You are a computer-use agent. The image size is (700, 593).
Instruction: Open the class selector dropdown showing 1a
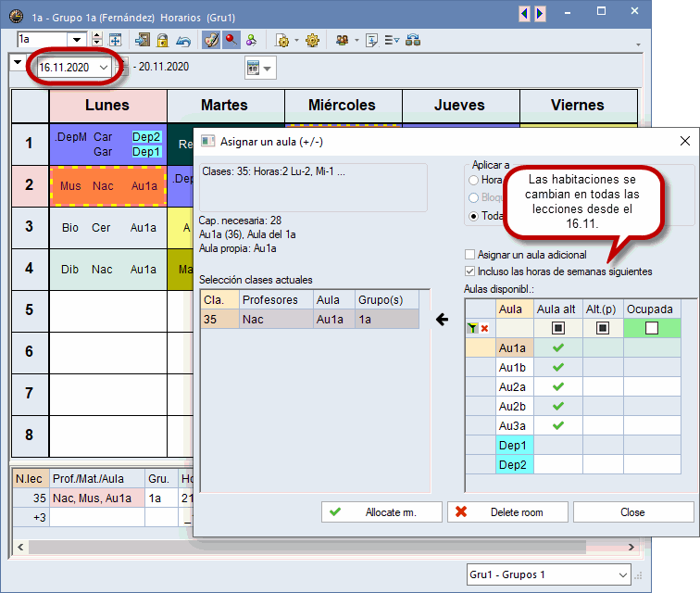pyautogui.click(x=77, y=40)
